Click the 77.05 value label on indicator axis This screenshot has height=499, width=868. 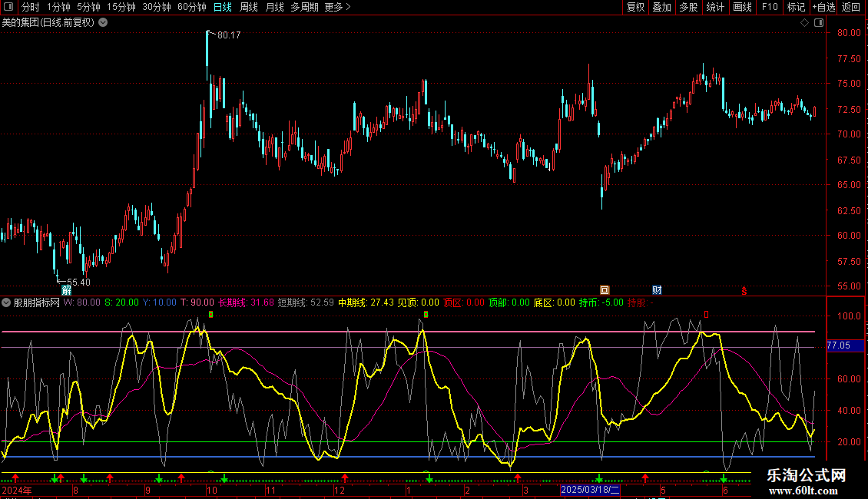coord(838,345)
